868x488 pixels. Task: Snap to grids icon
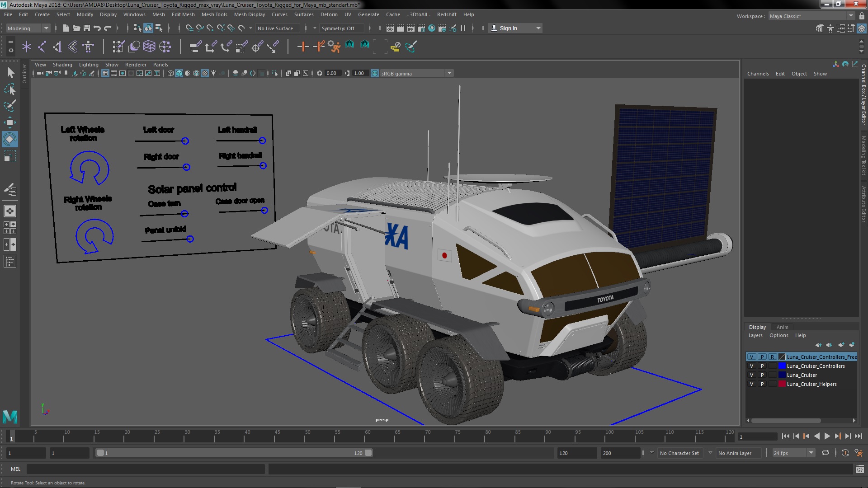pos(189,28)
